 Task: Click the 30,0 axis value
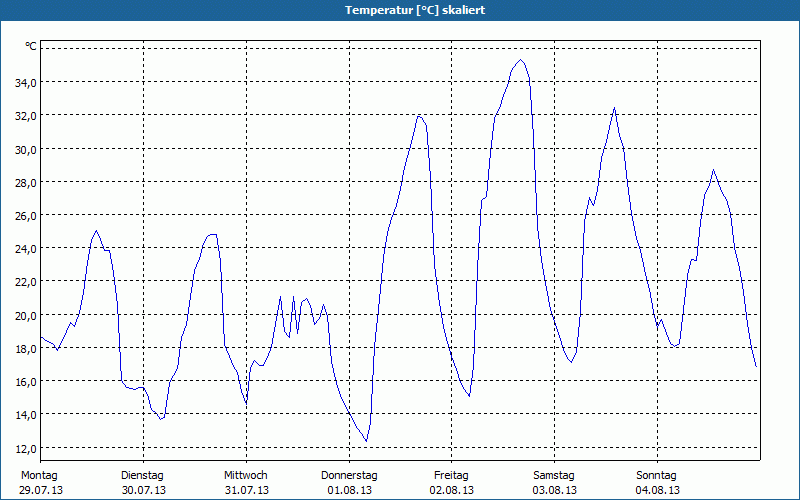coord(26,149)
